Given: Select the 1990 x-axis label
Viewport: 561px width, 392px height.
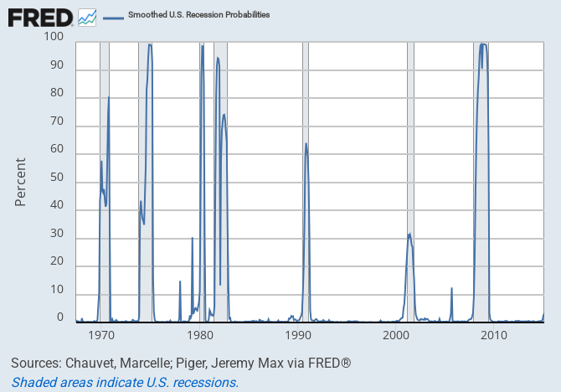Looking at the screenshot, I should click(x=298, y=335).
